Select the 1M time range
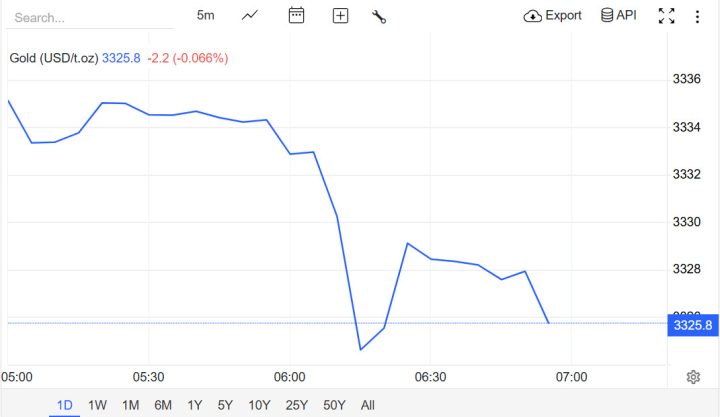This screenshot has width=720, height=417. [130, 405]
